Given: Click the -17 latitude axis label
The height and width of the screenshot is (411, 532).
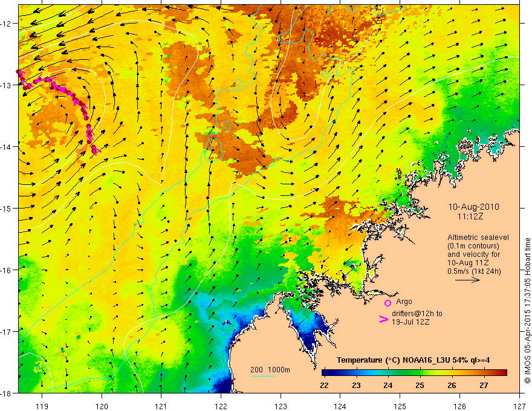Looking at the screenshot, I should 6,331.
